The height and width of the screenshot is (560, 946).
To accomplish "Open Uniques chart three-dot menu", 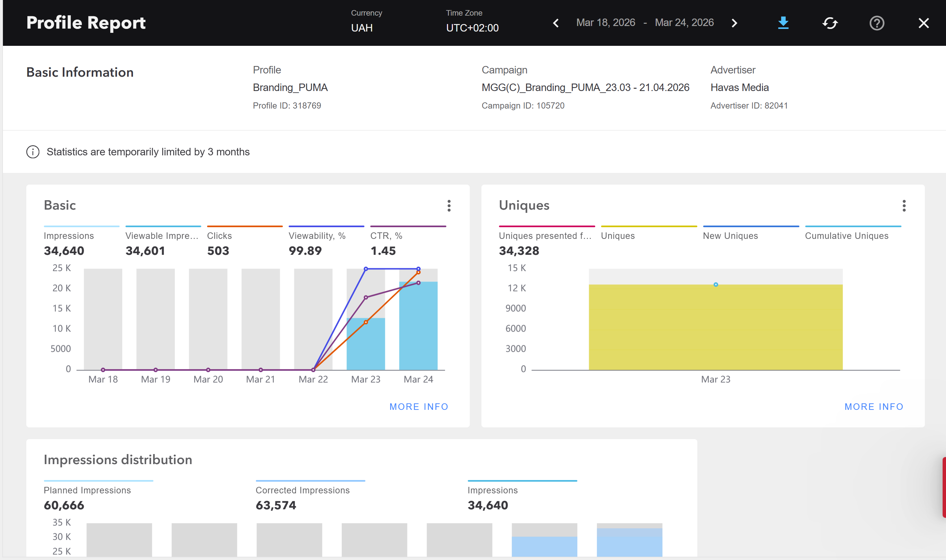I will pos(904,206).
